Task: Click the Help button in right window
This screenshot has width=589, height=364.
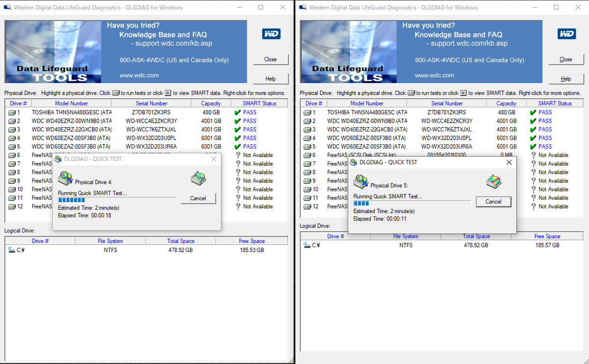Action: tap(566, 79)
